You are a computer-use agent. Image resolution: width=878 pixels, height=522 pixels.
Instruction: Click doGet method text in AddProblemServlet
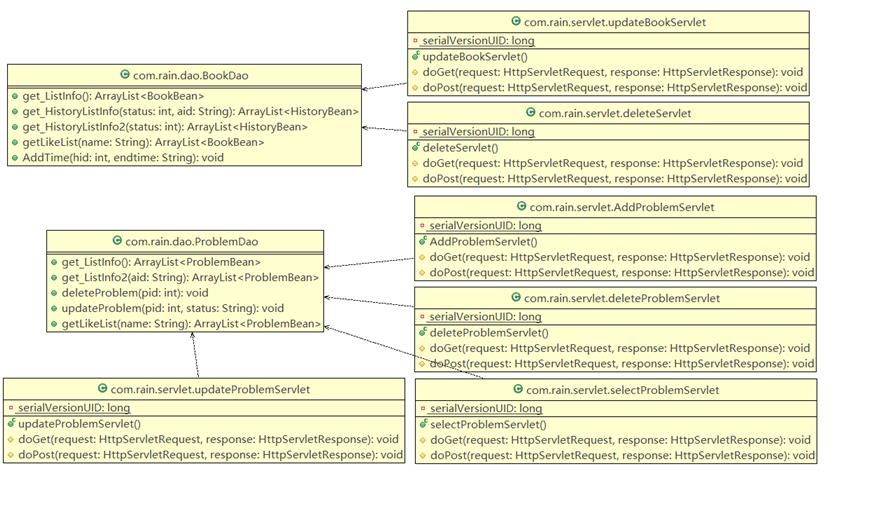pyautogui.click(x=619, y=257)
